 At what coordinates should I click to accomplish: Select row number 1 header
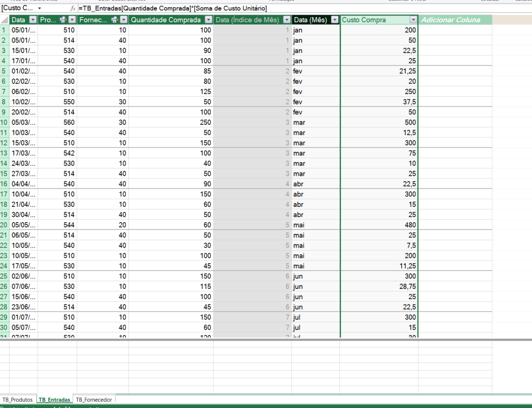pyautogui.click(x=5, y=30)
